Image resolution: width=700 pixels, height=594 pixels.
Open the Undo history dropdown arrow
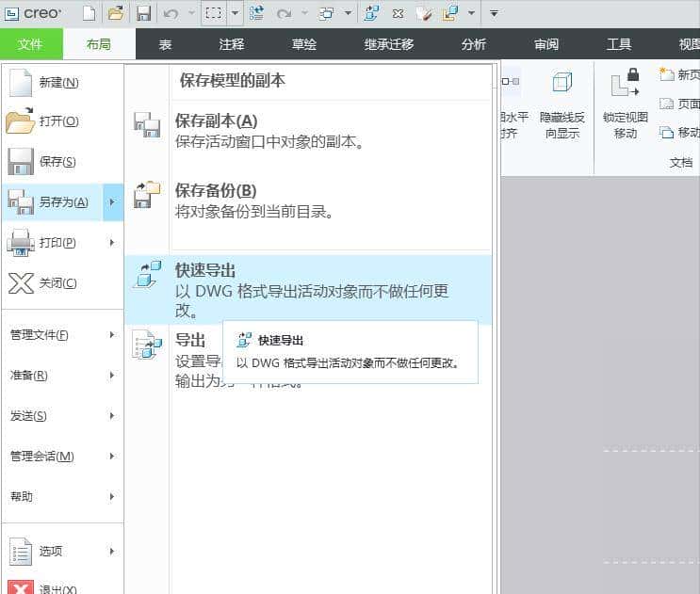coord(191,13)
